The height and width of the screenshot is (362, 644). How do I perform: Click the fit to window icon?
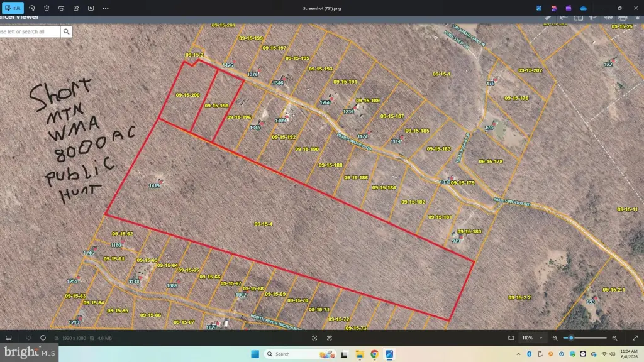click(x=511, y=337)
